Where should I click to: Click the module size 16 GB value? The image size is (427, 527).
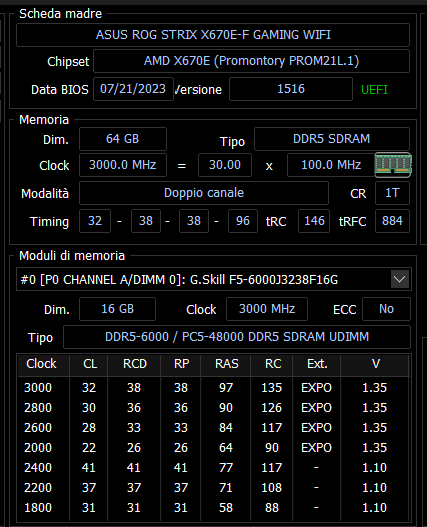[117, 309]
